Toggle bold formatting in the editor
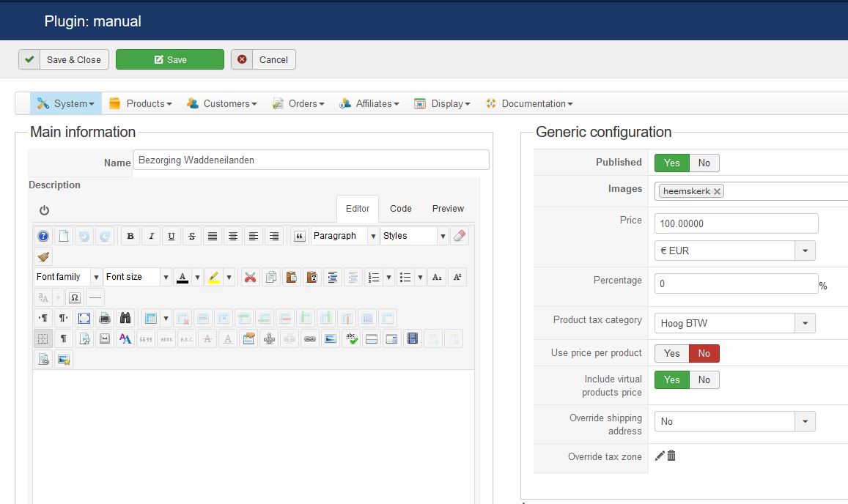Image resolution: width=848 pixels, height=504 pixels. (x=130, y=236)
